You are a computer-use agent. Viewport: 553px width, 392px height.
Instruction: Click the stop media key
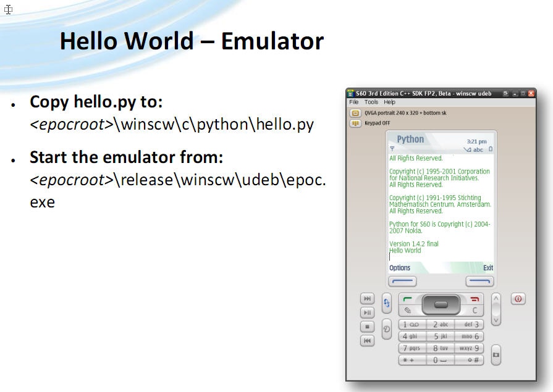click(x=367, y=327)
